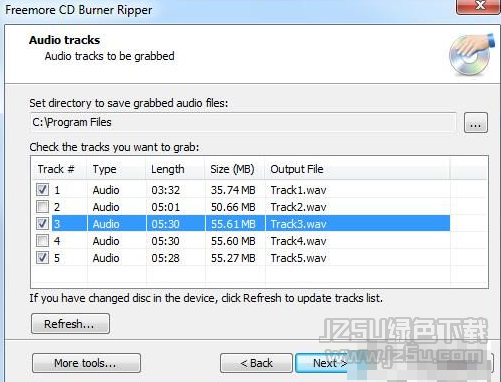
Task: Close the Freemore CD Burner Ripper window
Action: (479, 6)
